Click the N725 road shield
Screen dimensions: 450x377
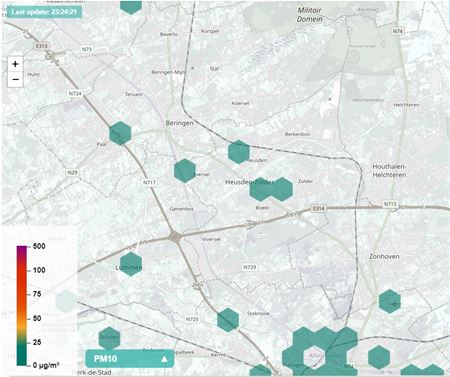192,319
